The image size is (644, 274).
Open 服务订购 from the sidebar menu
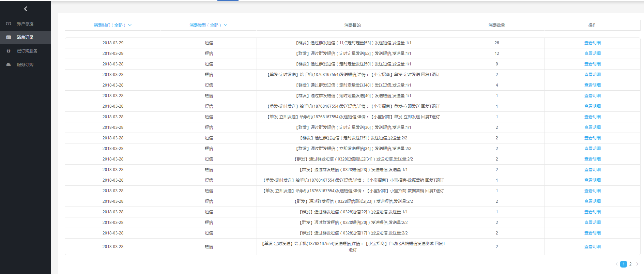pos(25,65)
